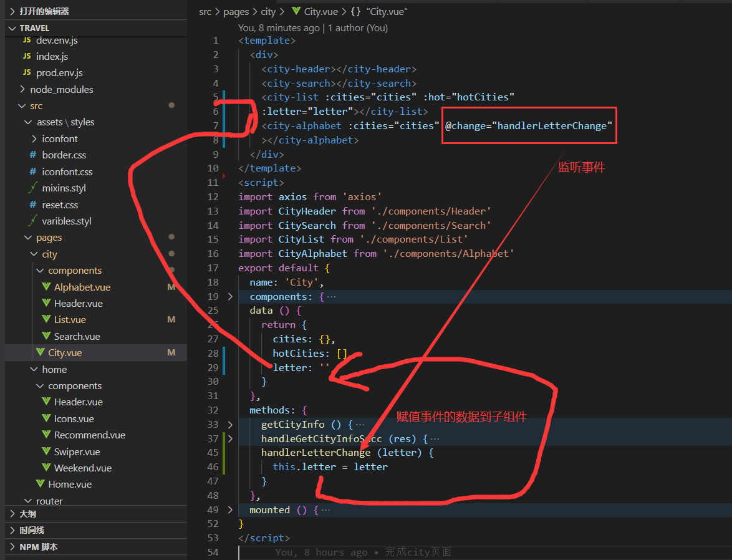Unfold the mounted hook on line 49

coord(230,509)
